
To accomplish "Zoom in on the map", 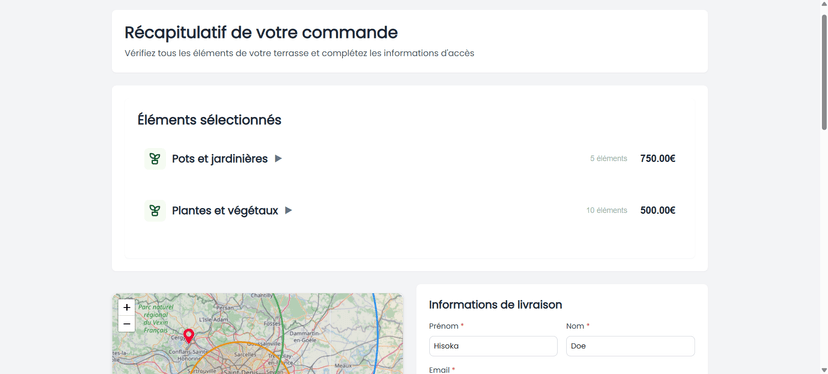I will tap(127, 307).
